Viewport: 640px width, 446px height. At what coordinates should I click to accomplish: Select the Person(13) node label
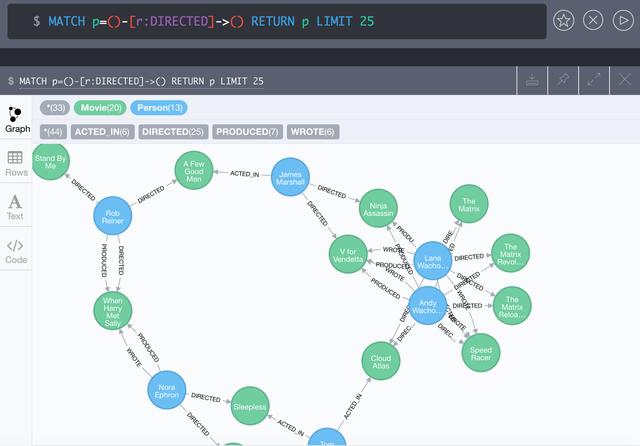tap(159, 108)
